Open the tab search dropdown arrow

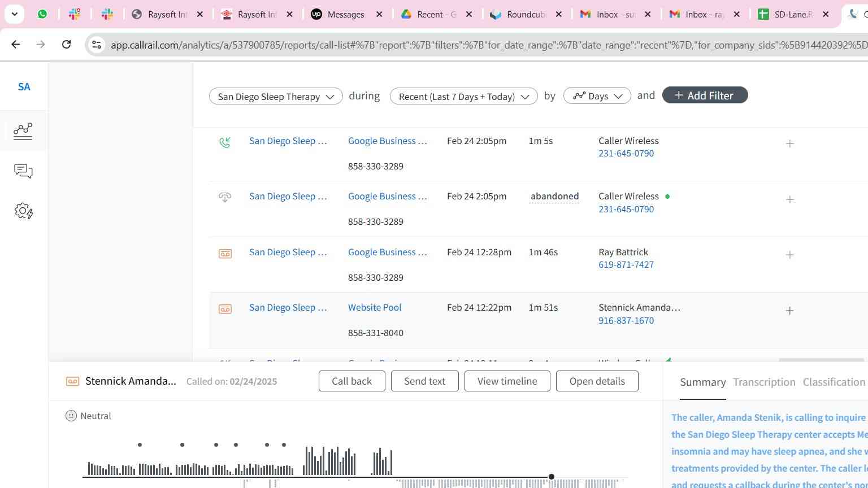point(14,14)
